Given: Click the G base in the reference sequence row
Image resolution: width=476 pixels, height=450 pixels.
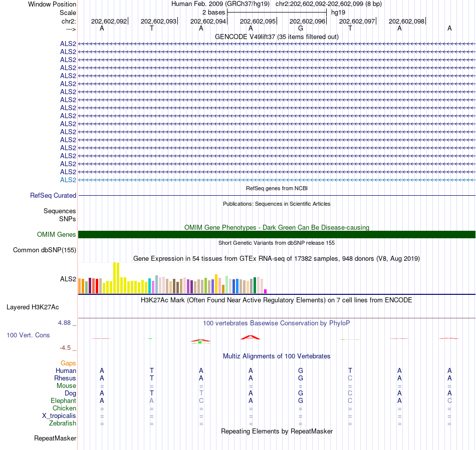Looking at the screenshot, I should [301, 28].
